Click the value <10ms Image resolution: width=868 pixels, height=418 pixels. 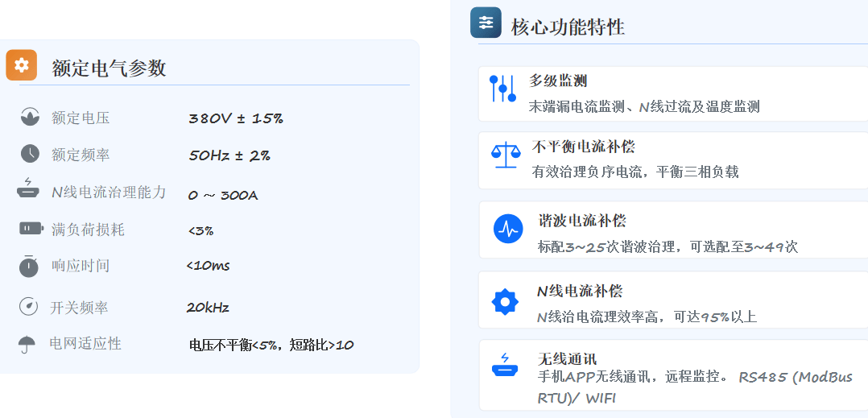(208, 266)
